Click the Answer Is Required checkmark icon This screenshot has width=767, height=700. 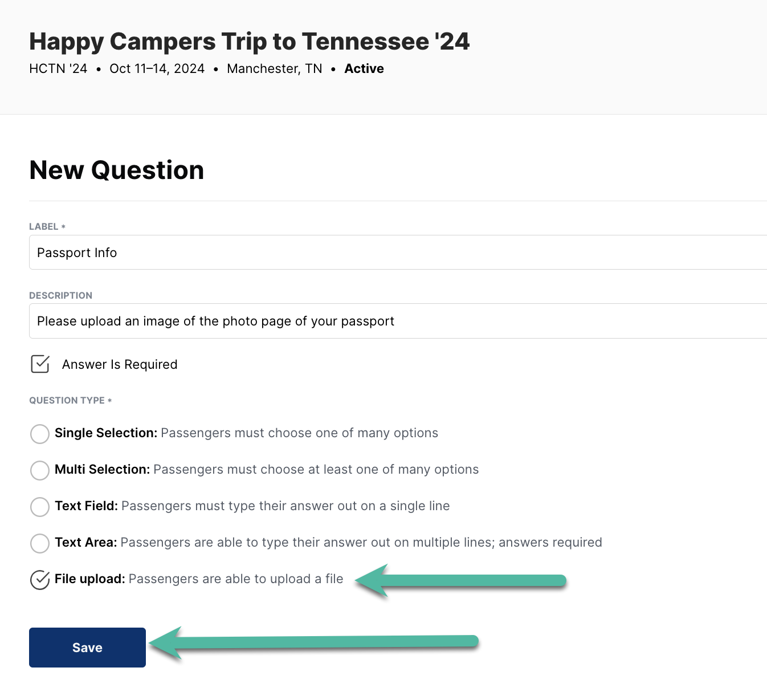39,364
